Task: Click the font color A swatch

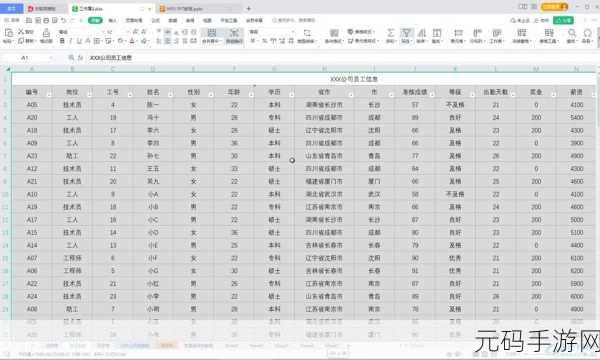Action: [132, 41]
